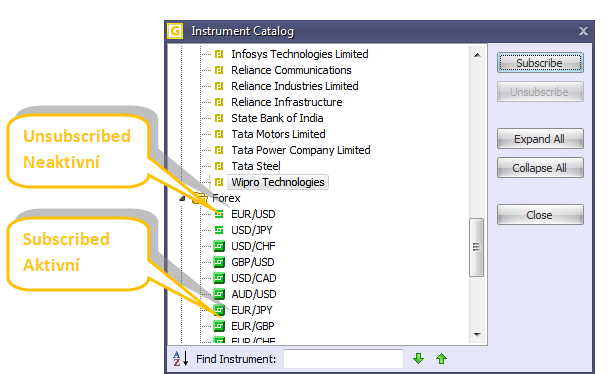
Task: Click Collapse All button
Action: (540, 168)
